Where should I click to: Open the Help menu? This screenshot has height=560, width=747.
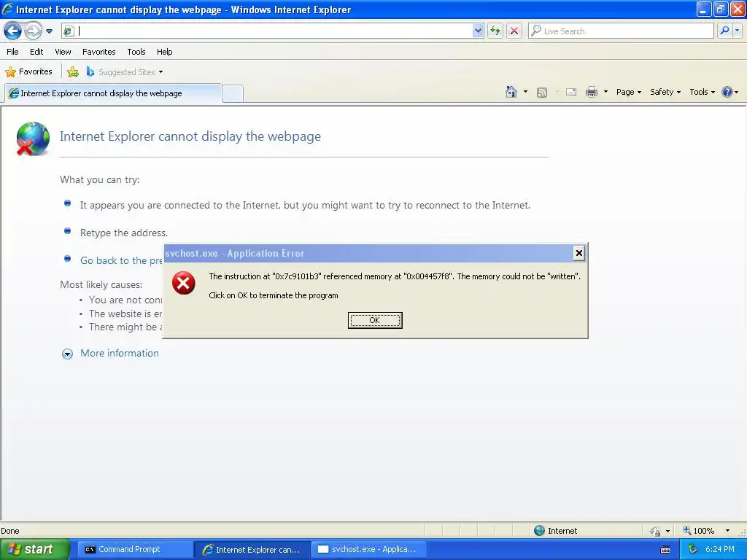(x=165, y=52)
